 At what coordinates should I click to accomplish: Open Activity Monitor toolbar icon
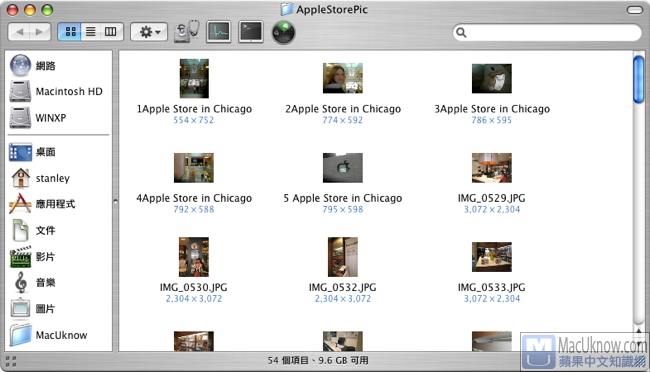(219, 31)
